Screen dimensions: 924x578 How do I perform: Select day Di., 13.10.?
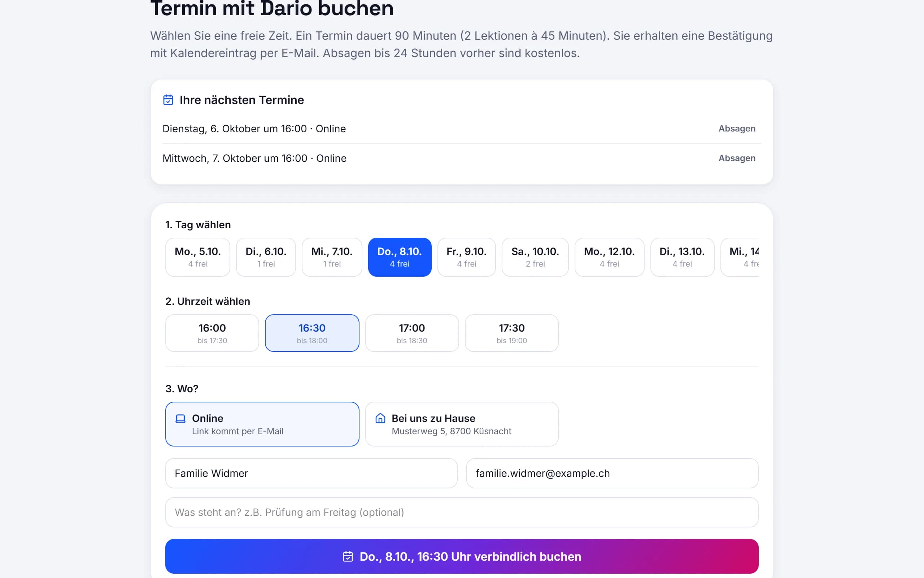coord(682,257)
